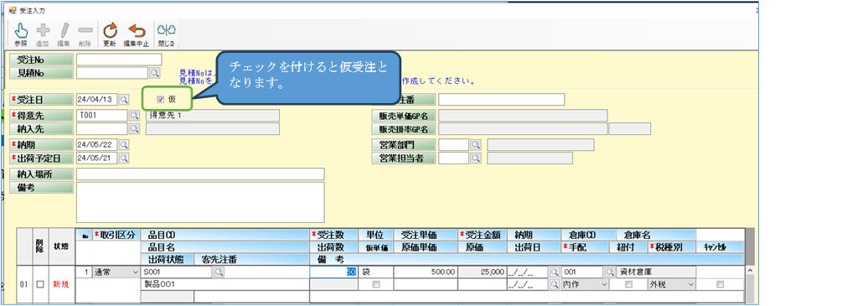Click the 単位 cell showing 袋

pyautogui.click(x=376, y=272)
